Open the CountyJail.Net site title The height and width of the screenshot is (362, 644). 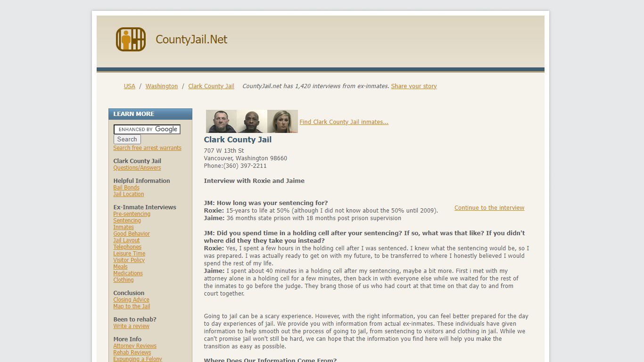pyautogui.click(x=191, y=40)
